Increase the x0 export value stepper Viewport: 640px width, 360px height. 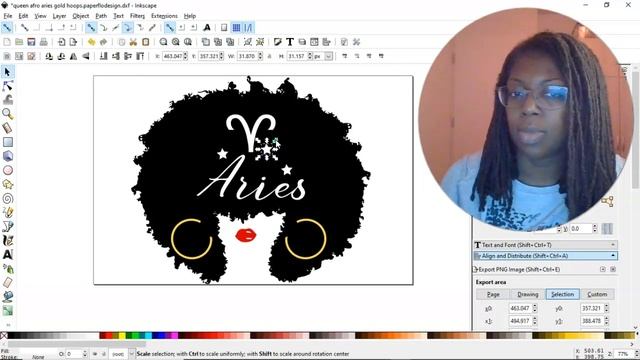534,306
